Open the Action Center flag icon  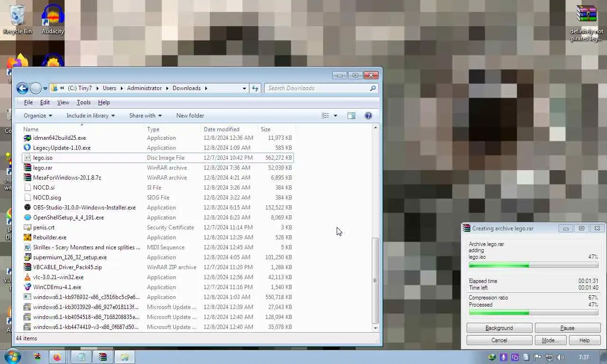(538, 357)
